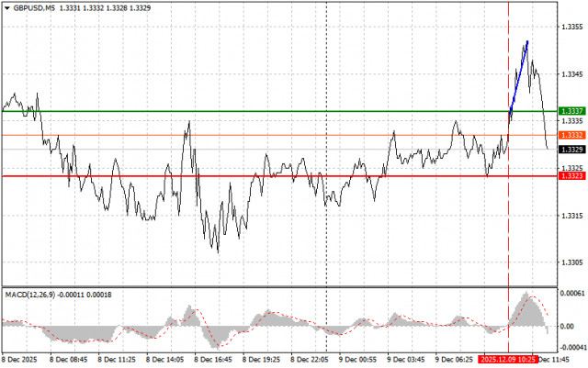This screenshot has height=368, width=588.
Task: Click the 9 Dec 00:55 time label
Action: pyautogui.click(x=357, y=360)
